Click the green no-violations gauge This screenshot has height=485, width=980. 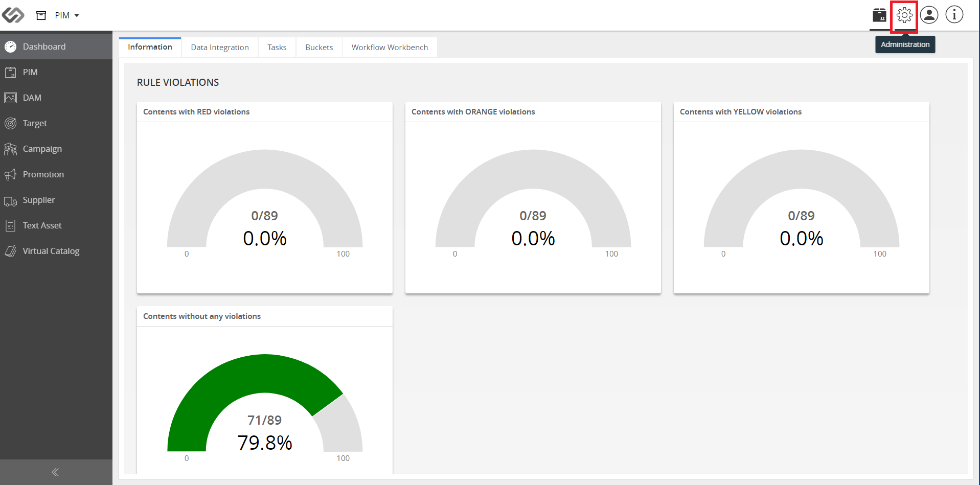[265, 403]
